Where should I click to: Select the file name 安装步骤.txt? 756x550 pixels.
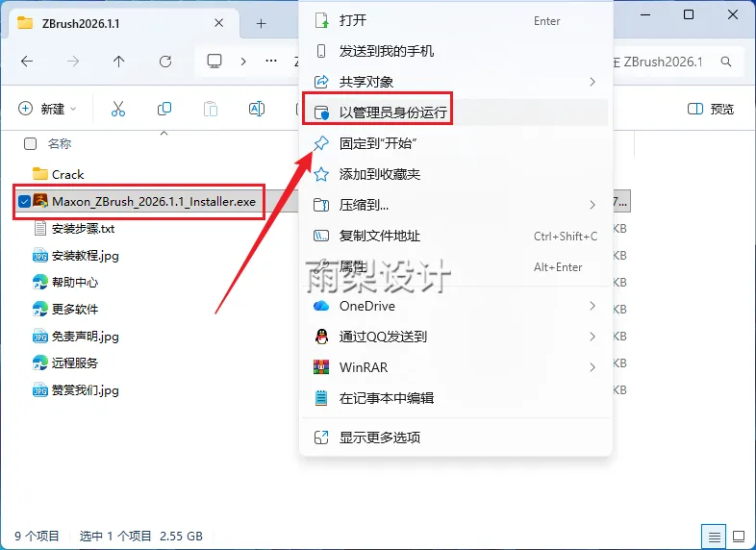point(83,229)
